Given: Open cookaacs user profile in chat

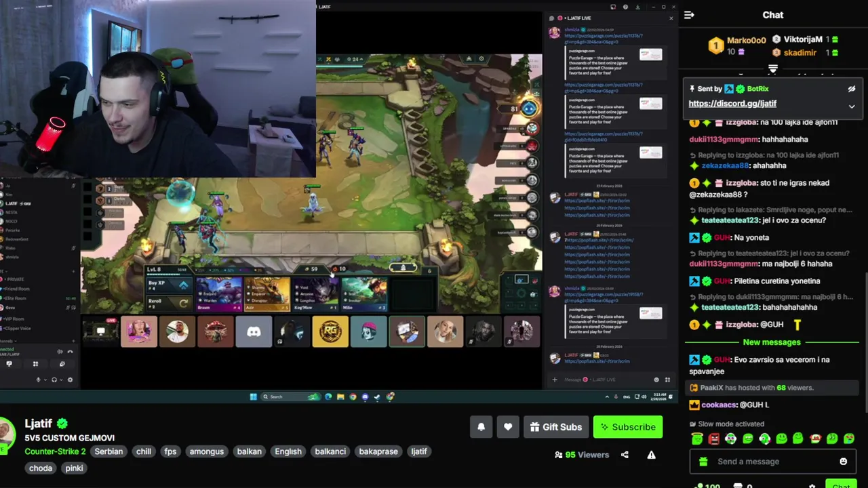Looking at the screenshot, I should [719, 405].
